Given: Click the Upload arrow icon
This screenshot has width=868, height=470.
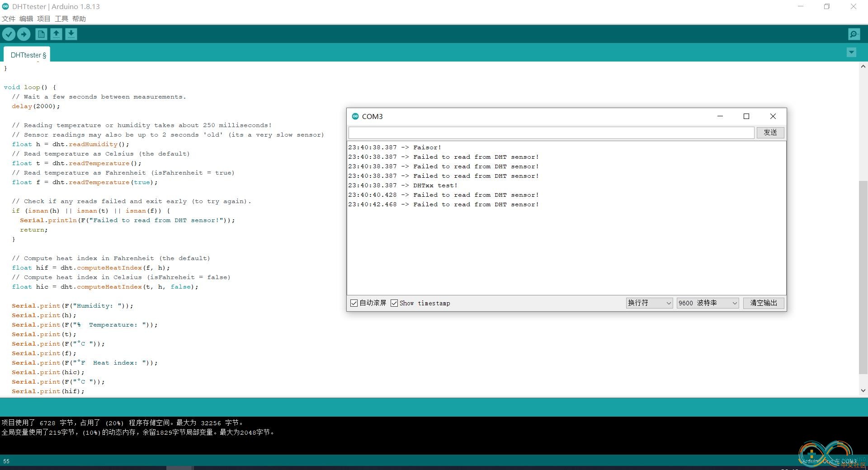Looking at the screenshot, I should point(24,34).
